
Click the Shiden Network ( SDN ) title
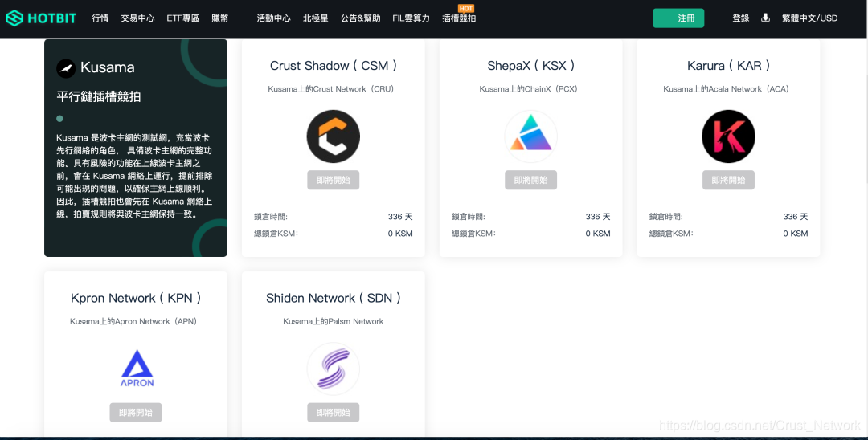(x=334, y=299)
